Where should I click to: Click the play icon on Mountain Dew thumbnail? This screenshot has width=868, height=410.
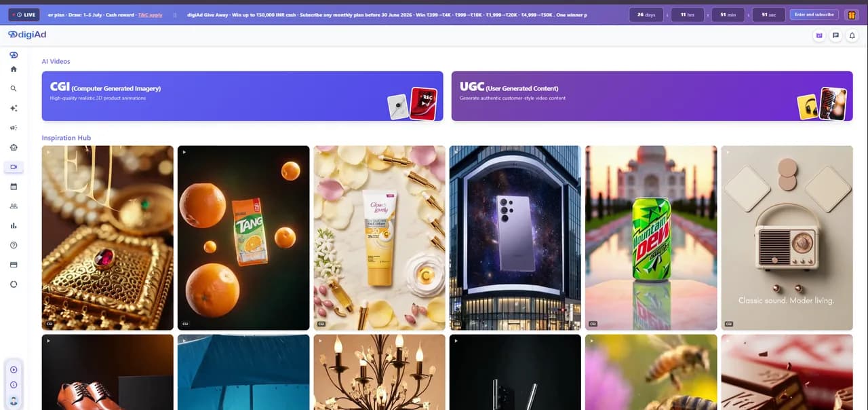point(591,152)
